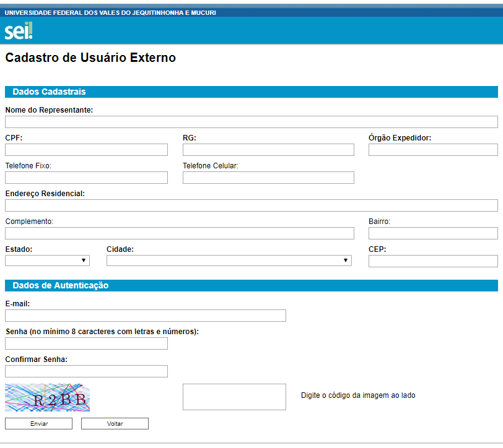This screenshot has width=503, height=448.
Task: Focus the Telefone Fixo input
Action: click(86, 178)
